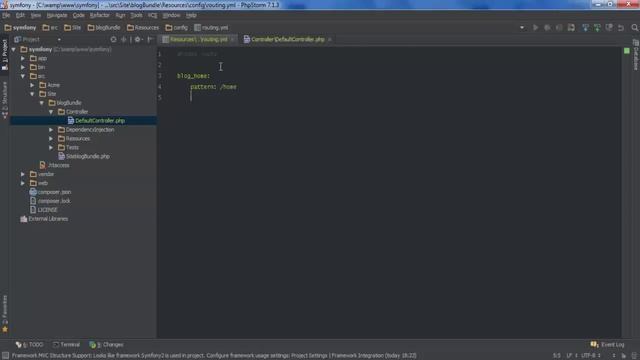This screenshot has height=360, width=640.
Task: Click the green inspection status square
Action: coord(627,51)
